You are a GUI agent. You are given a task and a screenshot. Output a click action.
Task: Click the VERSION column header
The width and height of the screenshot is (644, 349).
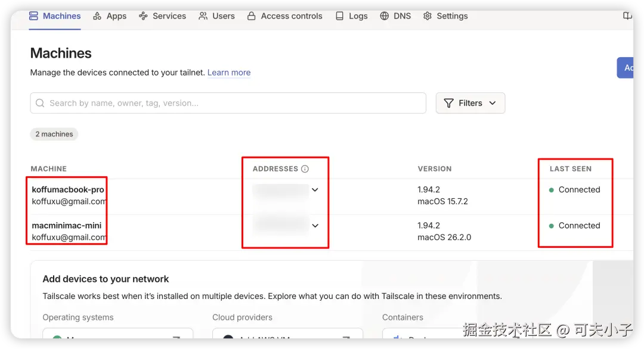(x=435, y=169)
